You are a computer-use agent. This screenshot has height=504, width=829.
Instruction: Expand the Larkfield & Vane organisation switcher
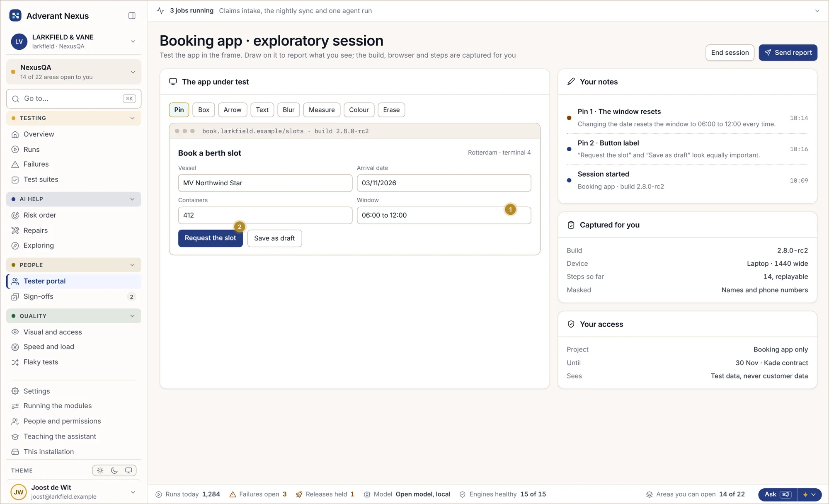[x=74, y=41]
